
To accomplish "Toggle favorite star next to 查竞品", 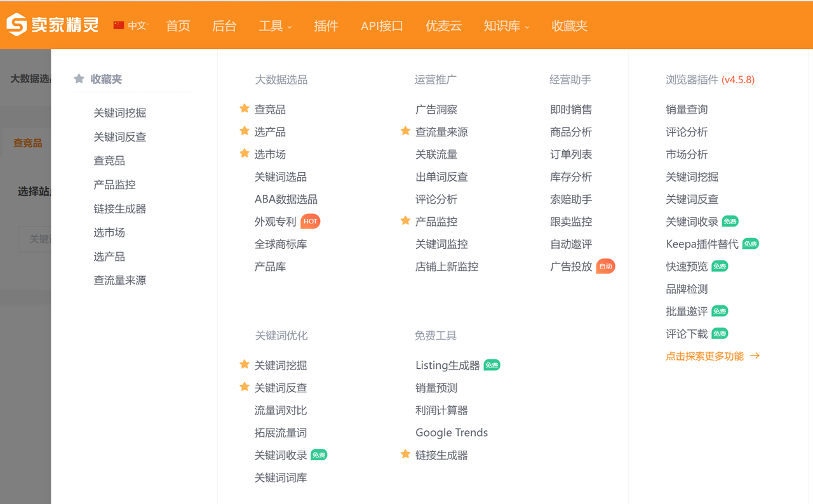I will pos(245,109).
